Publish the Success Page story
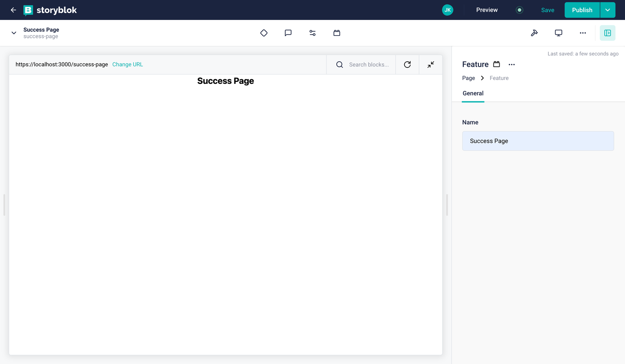 pos(582,10)
